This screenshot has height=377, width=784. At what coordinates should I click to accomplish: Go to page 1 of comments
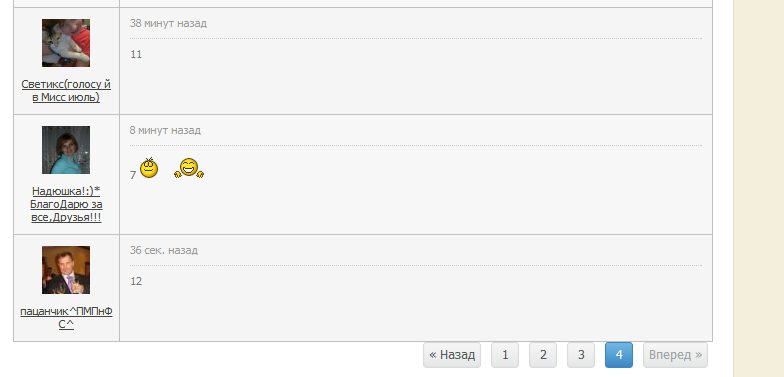(505, 355)
